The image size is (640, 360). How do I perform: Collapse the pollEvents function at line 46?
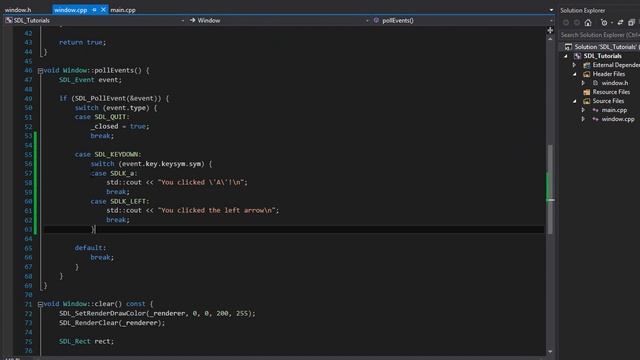(40, 71)
